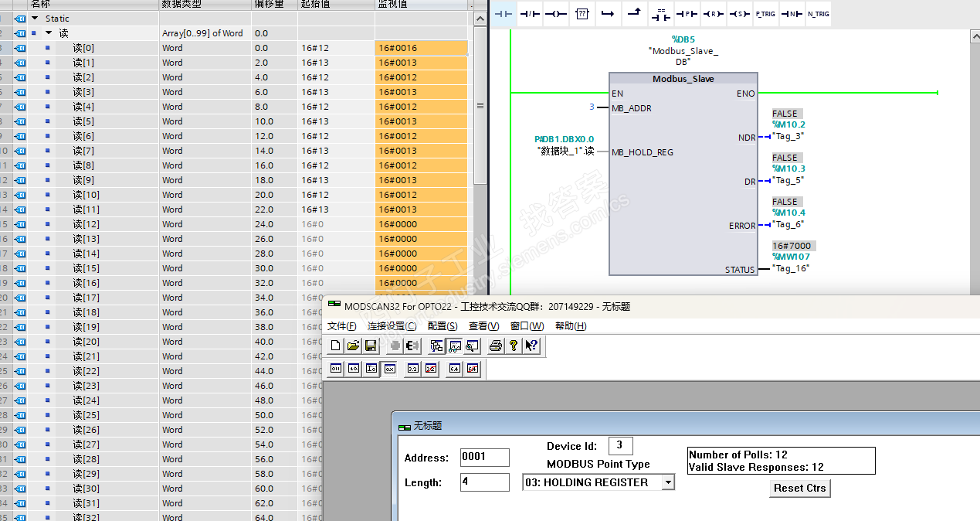
Task: Click the Address input field
Action: tap(485, 457)
